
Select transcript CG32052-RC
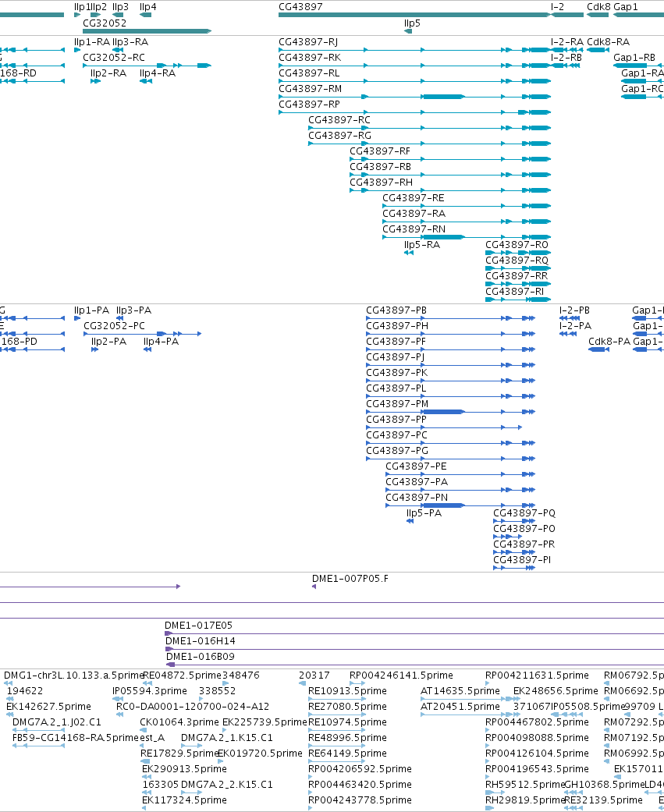(114, 57)
